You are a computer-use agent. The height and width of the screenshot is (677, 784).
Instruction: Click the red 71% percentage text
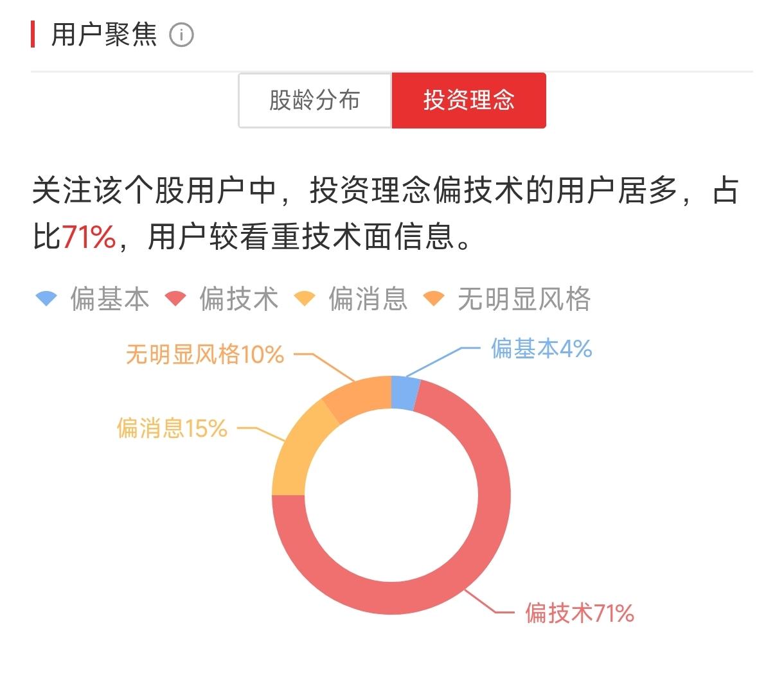click(89, 237)
